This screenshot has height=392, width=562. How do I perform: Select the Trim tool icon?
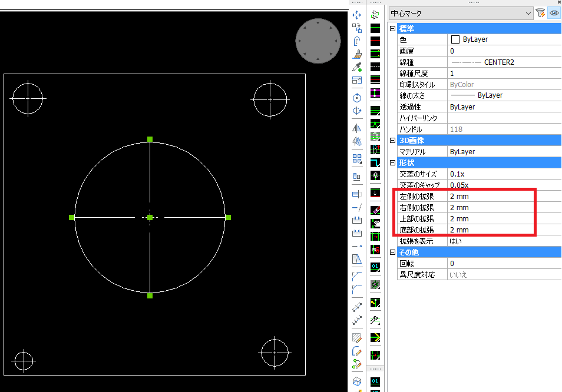pyautogui.click(x=356, y=194)
